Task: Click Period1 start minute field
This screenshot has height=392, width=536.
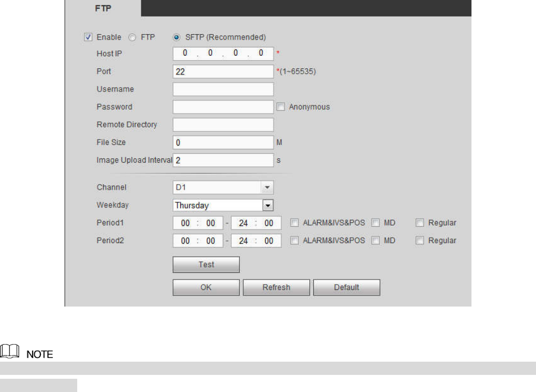Action: (x=211, y=223)
